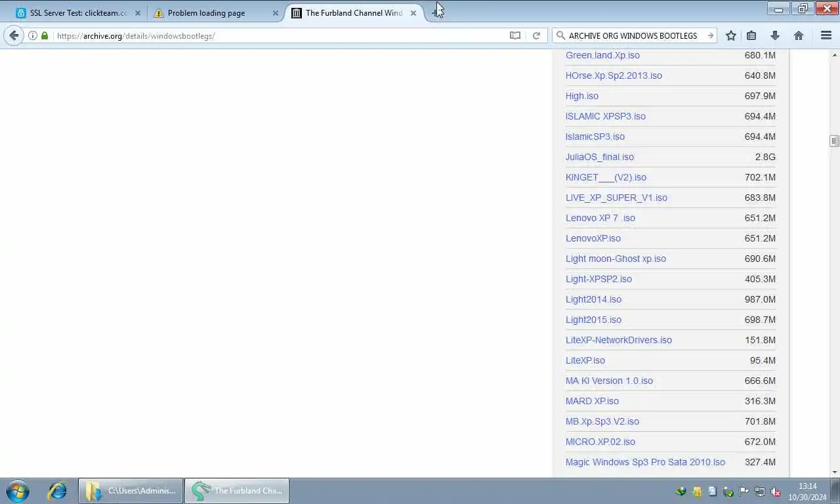Close The Furland Channel tab
Image resolution: width=840 pixels, height=504 pixels.
(x=413, y=12)
